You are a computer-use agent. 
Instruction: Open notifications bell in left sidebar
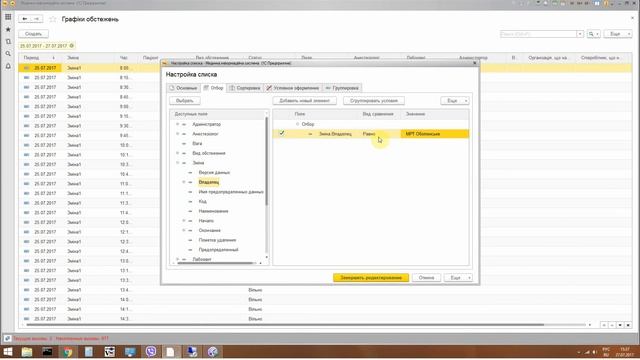8,66
